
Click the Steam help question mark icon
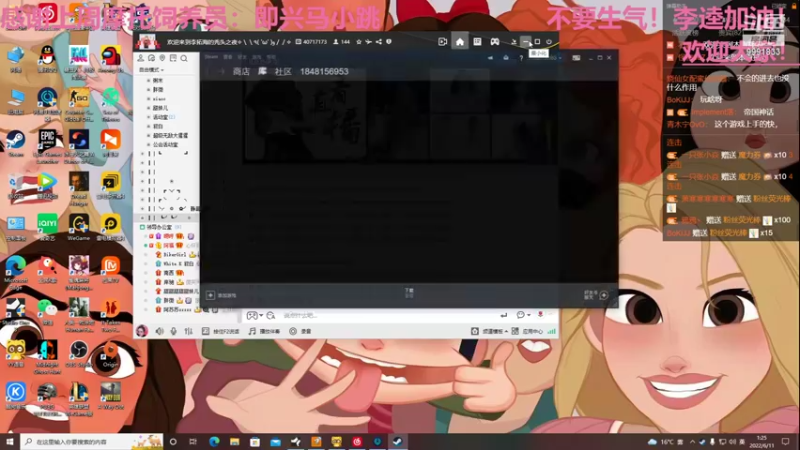click(x=521, y=58)
